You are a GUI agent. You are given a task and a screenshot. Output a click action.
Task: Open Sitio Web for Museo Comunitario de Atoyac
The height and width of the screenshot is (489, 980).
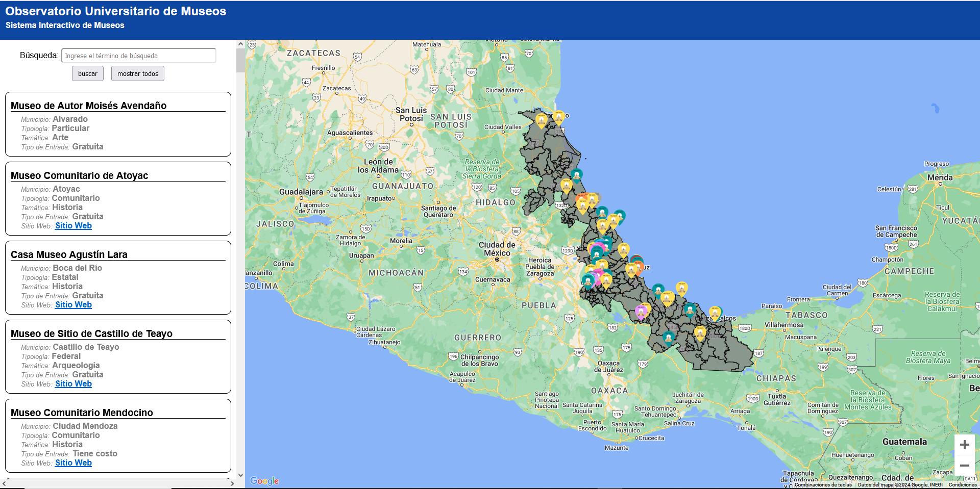(x=73, y=225)
